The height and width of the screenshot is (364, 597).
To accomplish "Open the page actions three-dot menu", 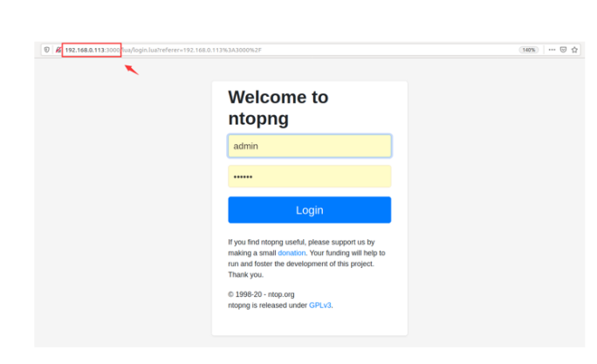I will click(x=552, y=50).
